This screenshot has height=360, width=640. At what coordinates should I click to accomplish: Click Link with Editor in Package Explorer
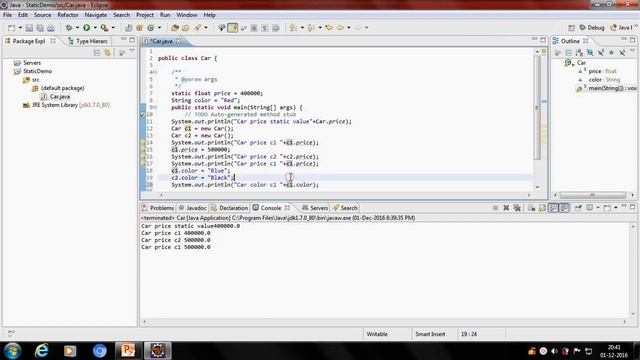tap(107, 53)
